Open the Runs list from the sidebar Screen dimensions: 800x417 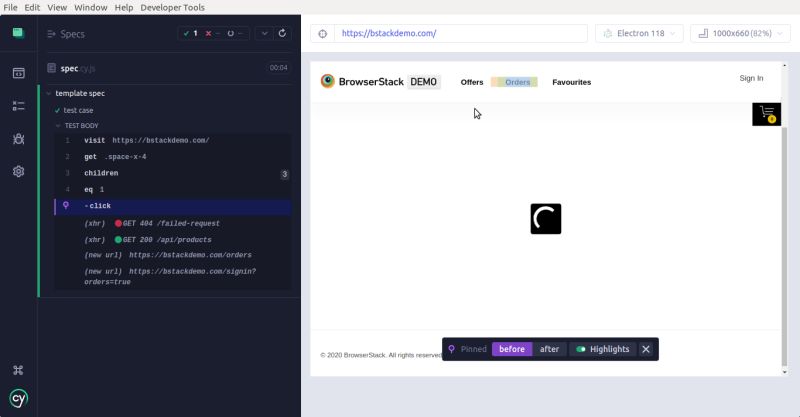coord(18,106)
